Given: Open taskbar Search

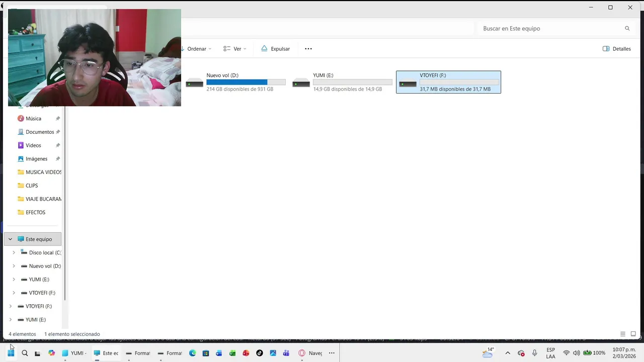Looking at the screenshot, I should coord(24,353).
